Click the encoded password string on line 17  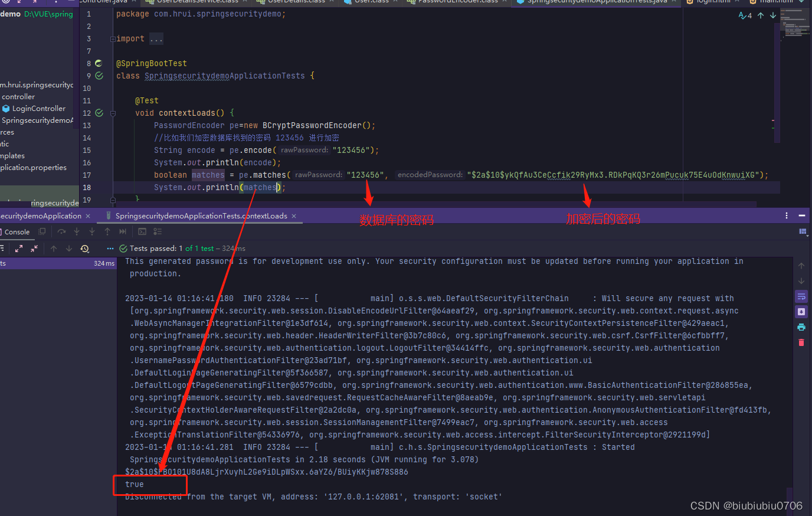613,175
